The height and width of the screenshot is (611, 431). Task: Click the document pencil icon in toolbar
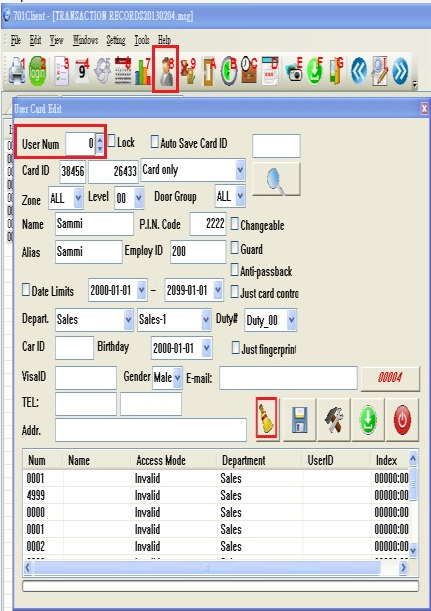tap(380, 71)
